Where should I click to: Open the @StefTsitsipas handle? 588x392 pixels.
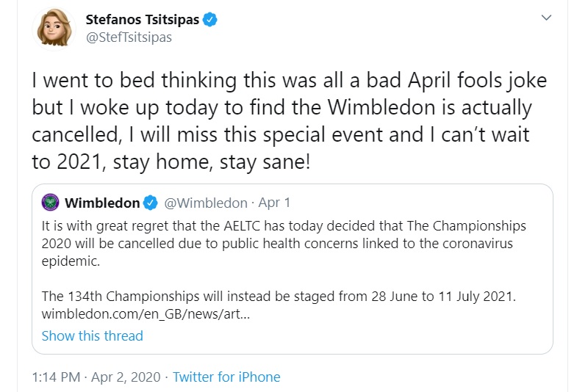point(129,37)
